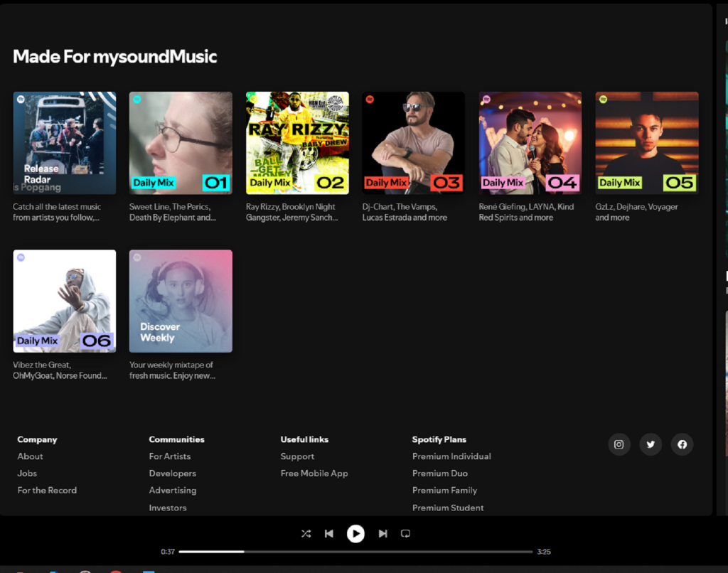Click 'Catch all the latest music' description

tap(57, 212)
